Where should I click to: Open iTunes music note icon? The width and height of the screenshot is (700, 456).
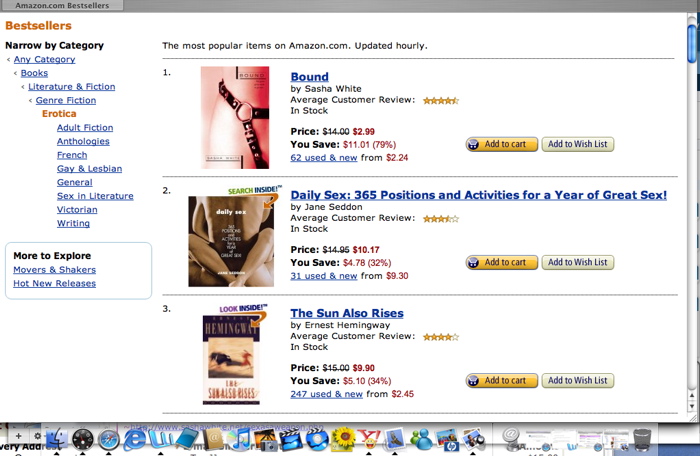pos(240,439)
